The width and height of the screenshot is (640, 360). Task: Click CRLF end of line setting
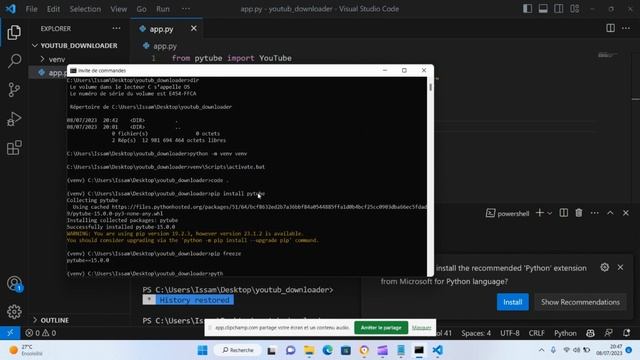click(x=536, y=333)
